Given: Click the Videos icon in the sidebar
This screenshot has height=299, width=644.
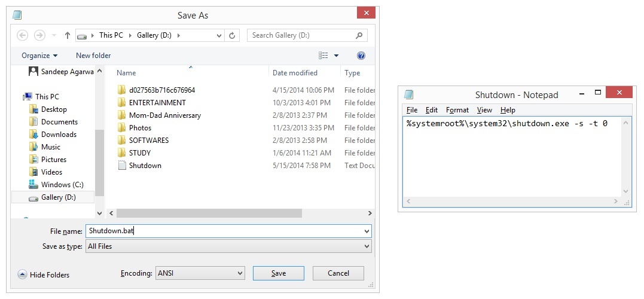Looking at the screenshot, I should point(33,172).
